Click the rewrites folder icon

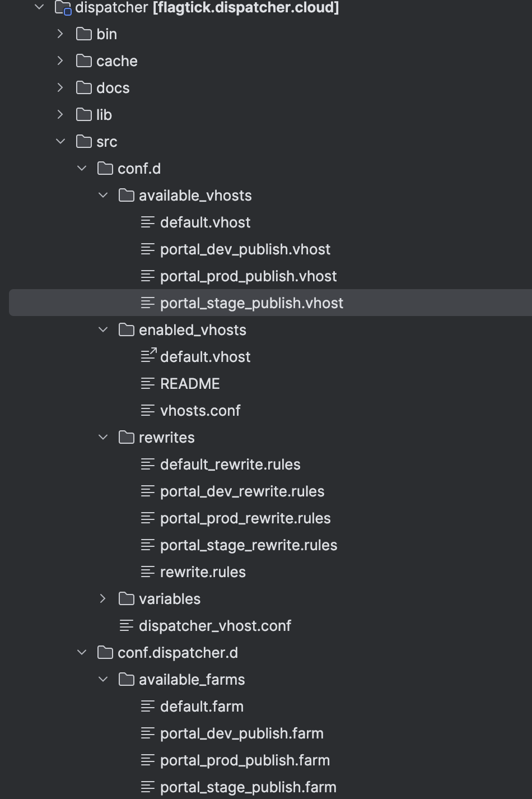[x=127, y=438]
